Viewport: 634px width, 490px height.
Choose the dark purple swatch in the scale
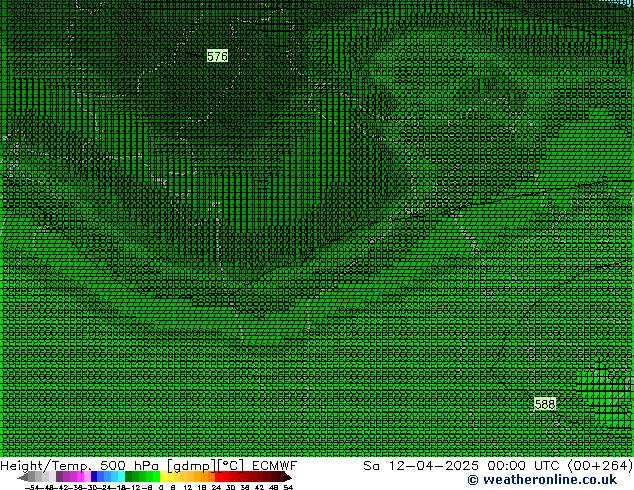[59, 476]
